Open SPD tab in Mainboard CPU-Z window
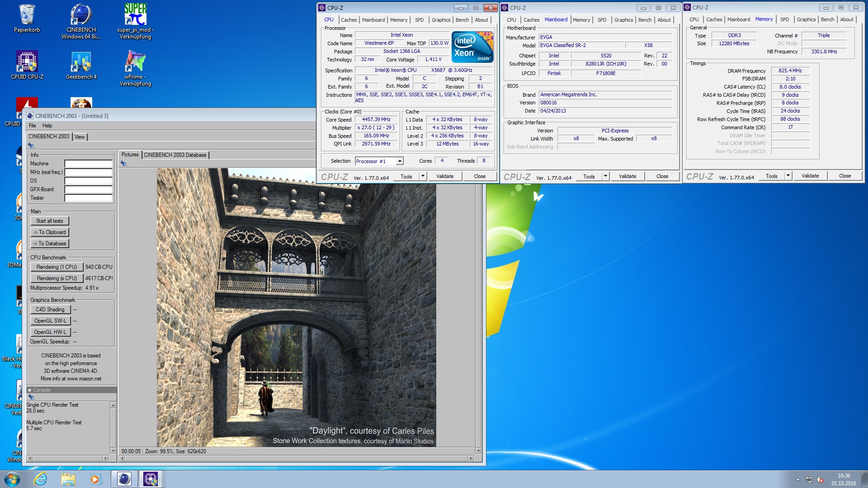868x488 pixels. [602, 20]
